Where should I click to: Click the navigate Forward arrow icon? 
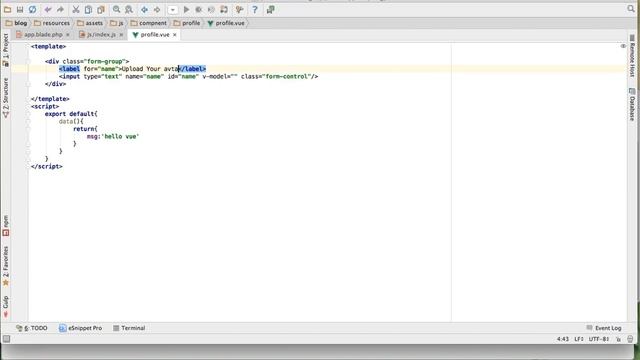157,9
